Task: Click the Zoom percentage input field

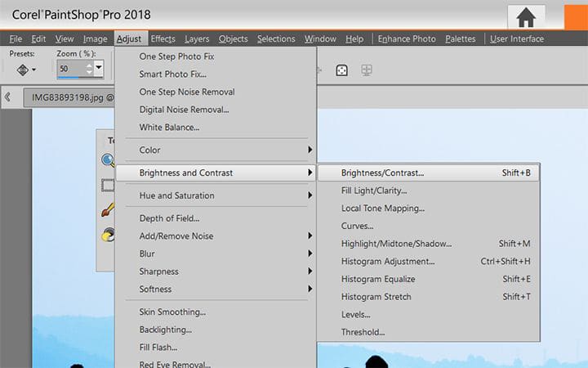Action: pyautogui.click(x=73, y=70)
